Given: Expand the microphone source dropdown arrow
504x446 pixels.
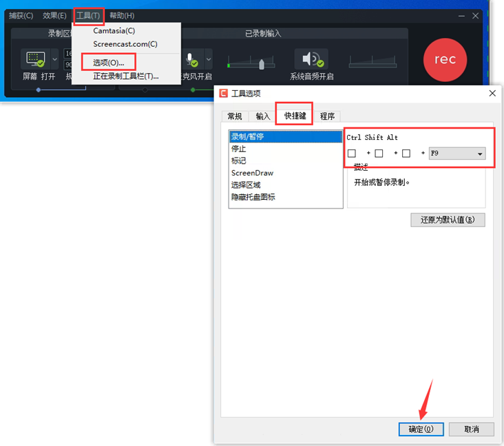Looking at the screenshot, I should pyautogui.click(x=209, y=59).
